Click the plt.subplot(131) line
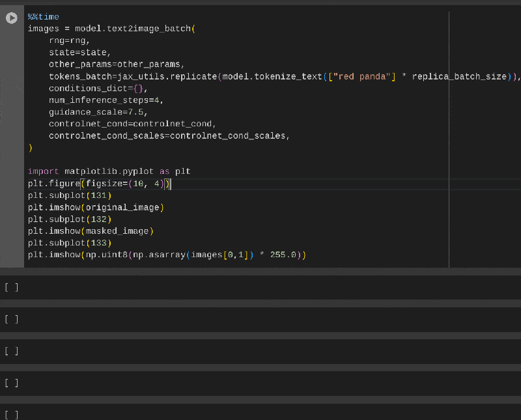This screenshot has width=521, height=420. coord(70,195)
